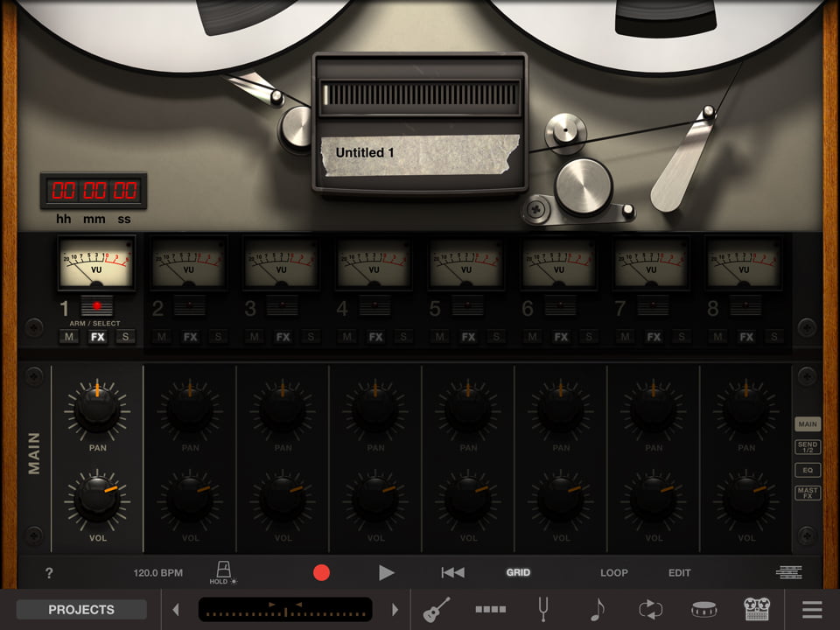Viewport: 840px width, 630px height.
Task: Toggle FX on track 1
Action: [97, 337]
